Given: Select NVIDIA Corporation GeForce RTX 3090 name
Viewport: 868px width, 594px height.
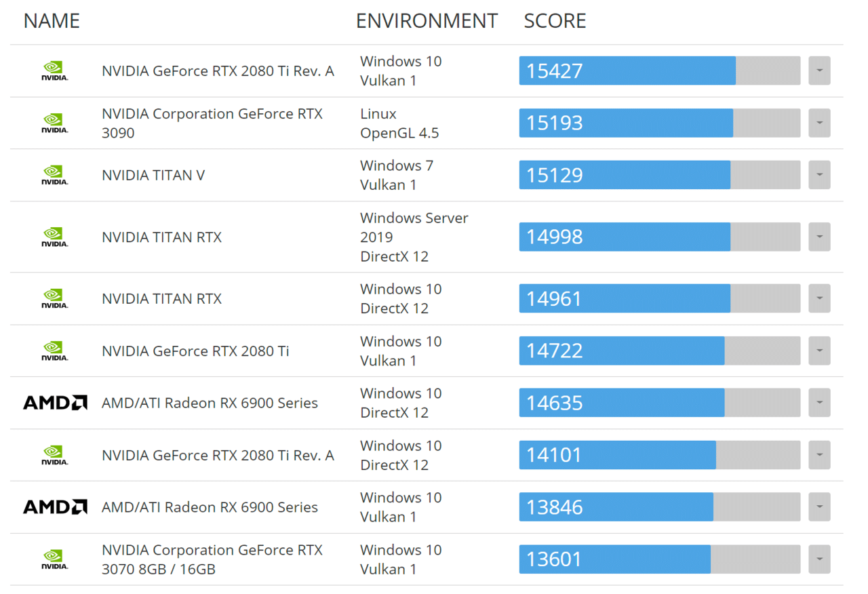Looking at the screenshot, I should [212, 123].
